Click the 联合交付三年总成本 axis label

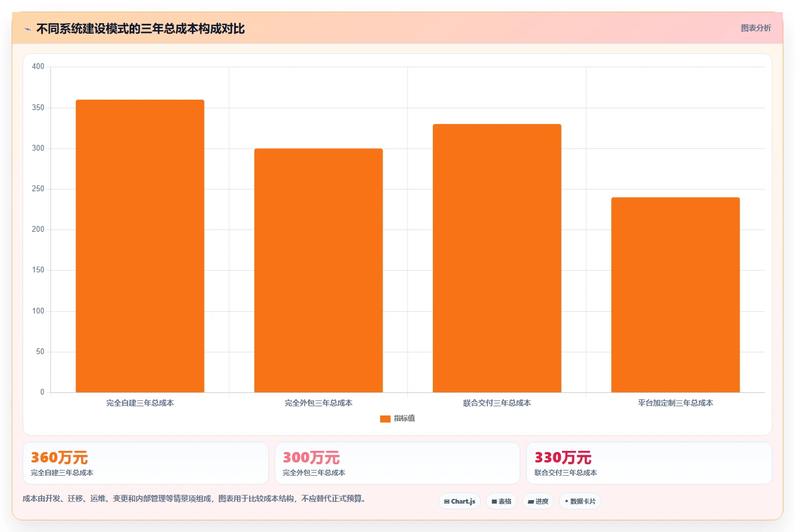pos(497,403)
